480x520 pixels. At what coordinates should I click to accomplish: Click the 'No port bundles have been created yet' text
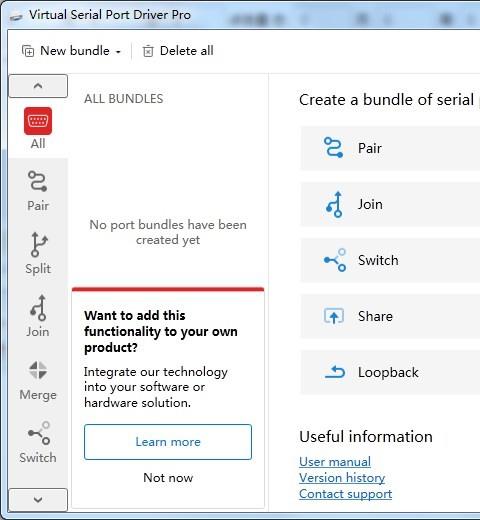tap(168, 232)
